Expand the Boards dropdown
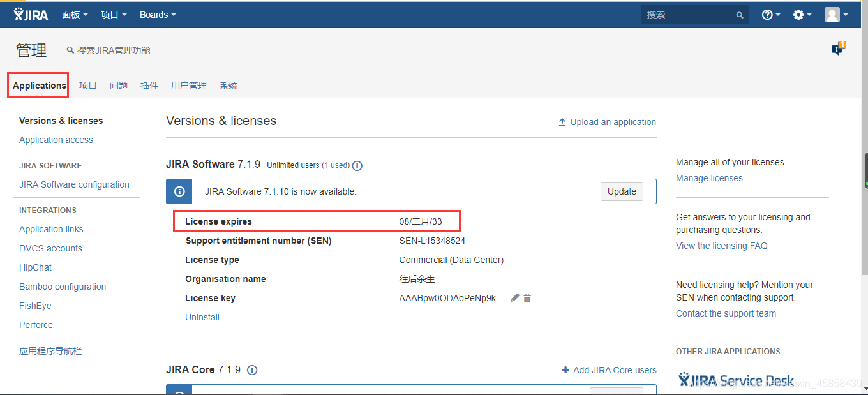868x395 pixels. coord(158,15)
